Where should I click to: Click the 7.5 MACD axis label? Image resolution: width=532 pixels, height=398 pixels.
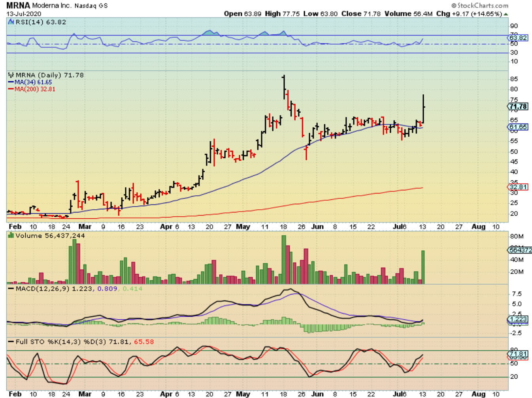[x=517, y=294]
